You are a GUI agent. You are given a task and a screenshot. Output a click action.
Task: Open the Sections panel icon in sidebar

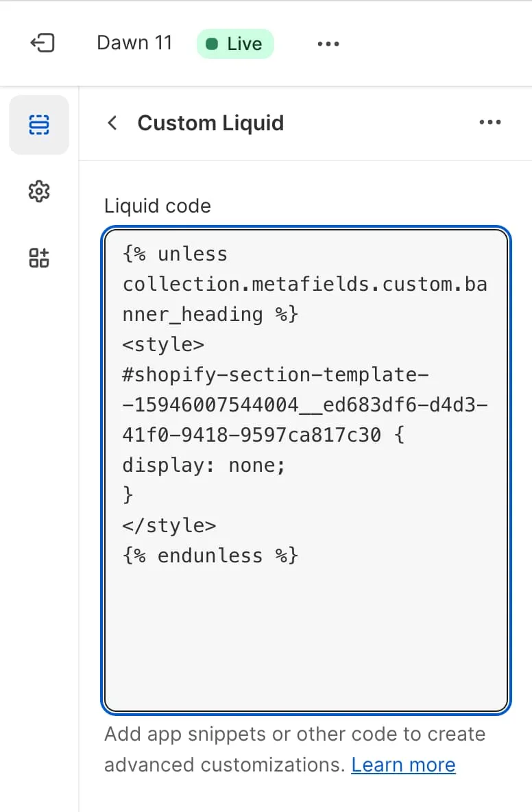coord(39,125)
